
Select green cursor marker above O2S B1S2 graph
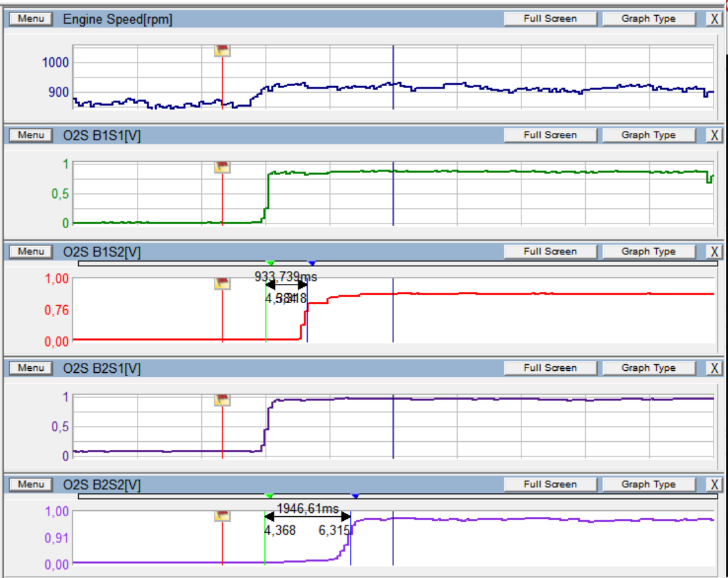tap(270, 263)
